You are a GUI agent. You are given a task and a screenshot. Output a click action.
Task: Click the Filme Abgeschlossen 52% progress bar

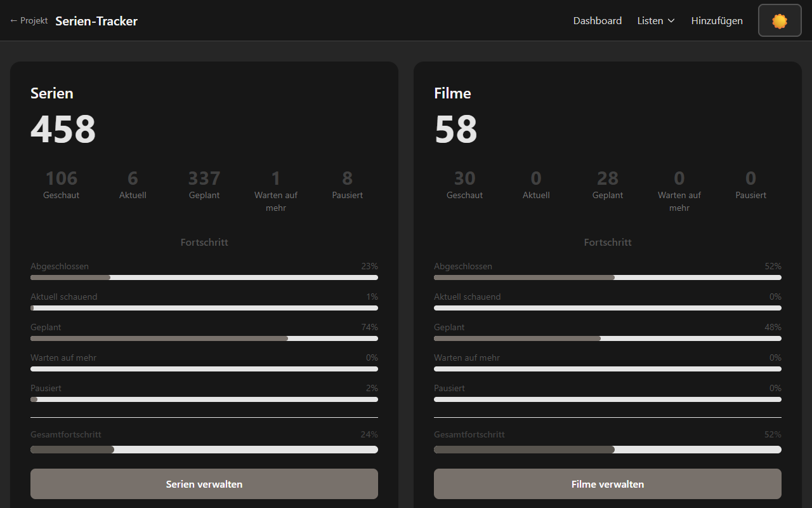click(608, 277)
